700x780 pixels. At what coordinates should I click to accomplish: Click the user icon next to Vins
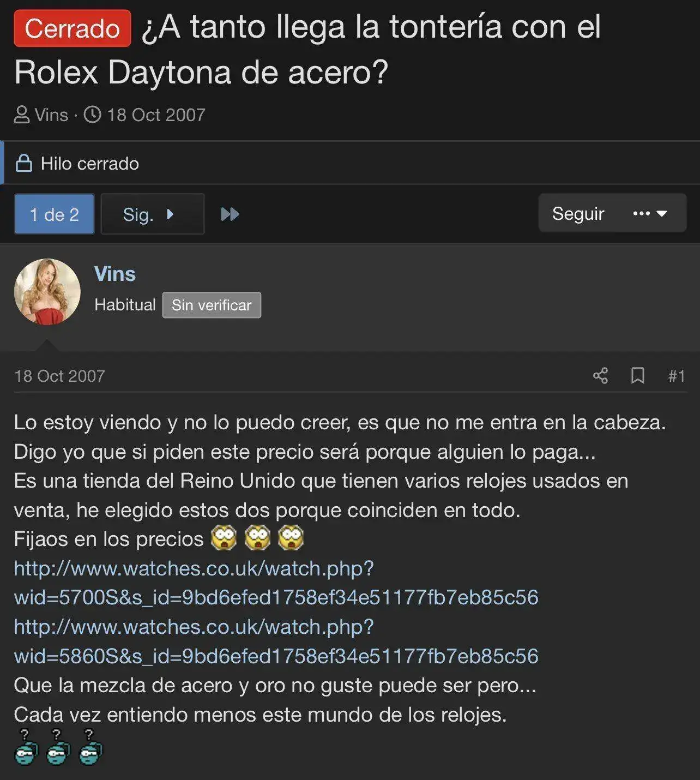[x=22, y=115]
